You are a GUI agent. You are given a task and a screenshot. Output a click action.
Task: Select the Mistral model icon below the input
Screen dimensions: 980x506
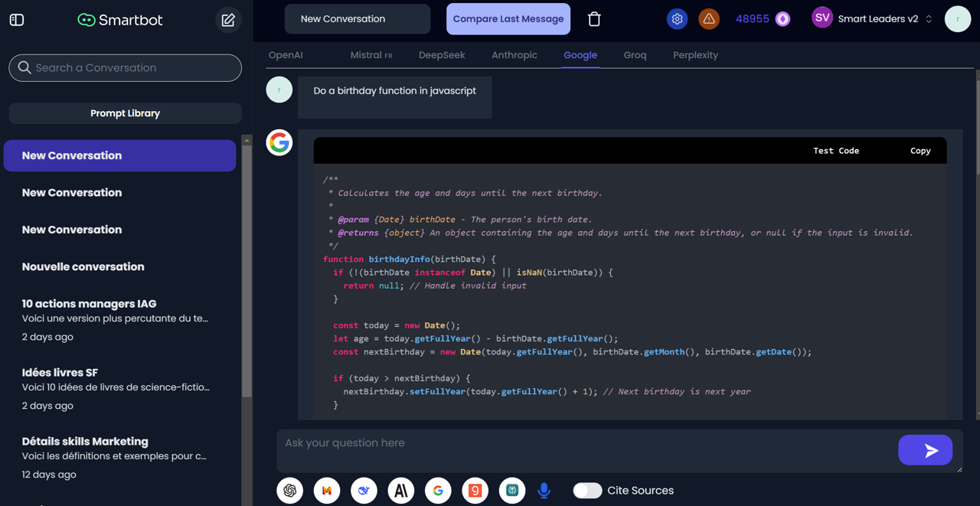pyautogui.click(x=327, y=491)
